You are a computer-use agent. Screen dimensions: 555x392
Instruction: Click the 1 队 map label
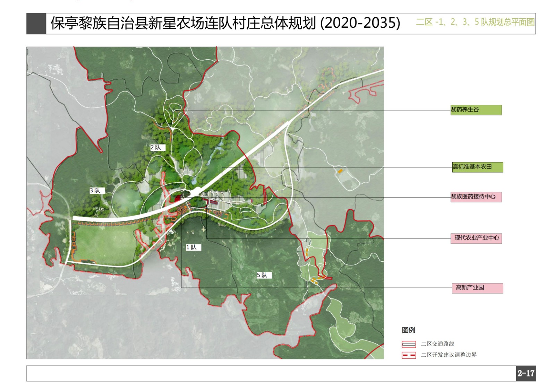(193, 247)
